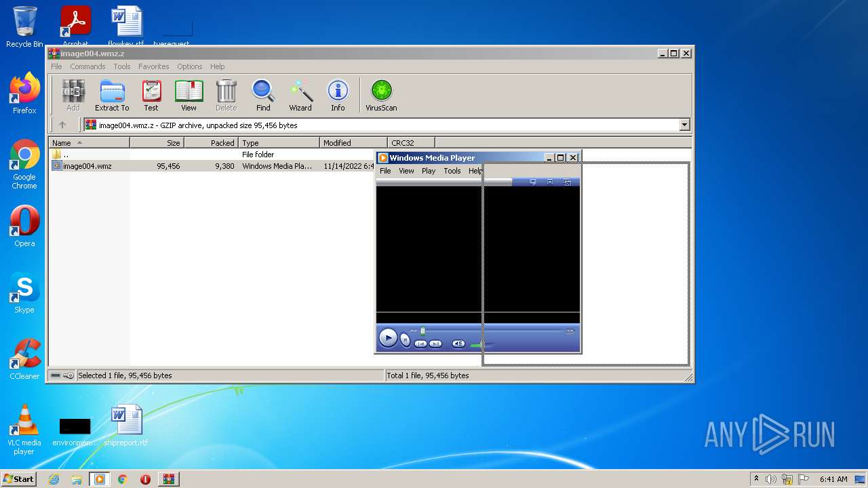The width and height of the screenshot is (868, 488).
Task: Open the WinRAR File menu
Action: tap(56, 66)
